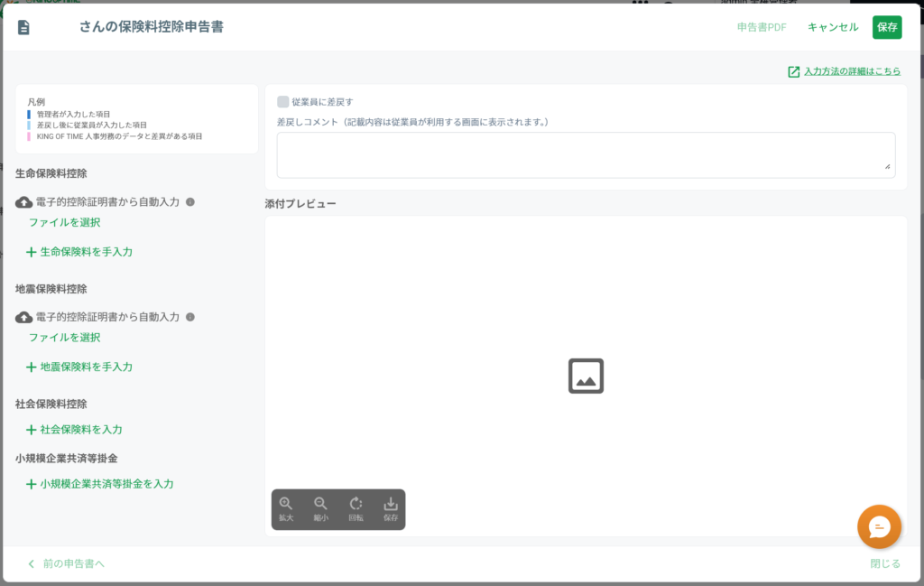Click the キャンセル button
The width and height of the screenshot is (924, 586).
click(833, 27)
